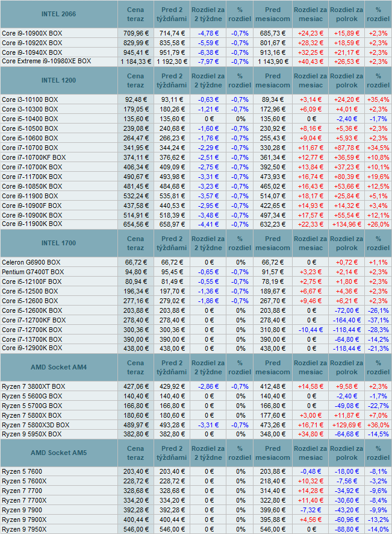The height and width of the screenshot is (534, 392).
Task: Select Core i7-11700K BOX entry
Action: 32,177
